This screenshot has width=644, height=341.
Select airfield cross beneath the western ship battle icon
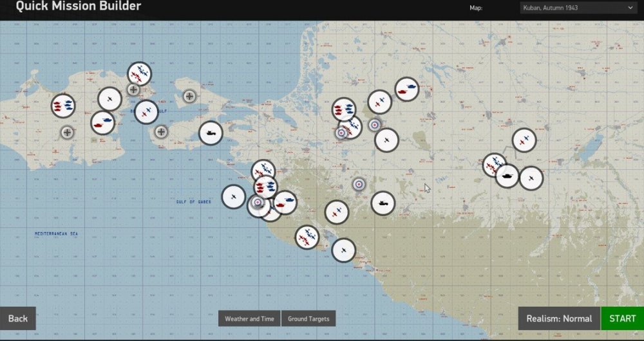[x=68, y=133]
